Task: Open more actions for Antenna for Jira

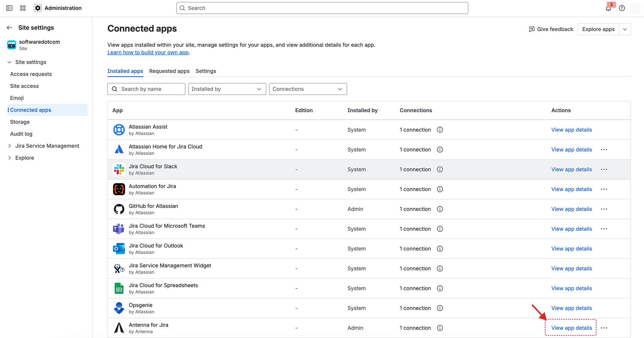Action: (x=604, y=328)
